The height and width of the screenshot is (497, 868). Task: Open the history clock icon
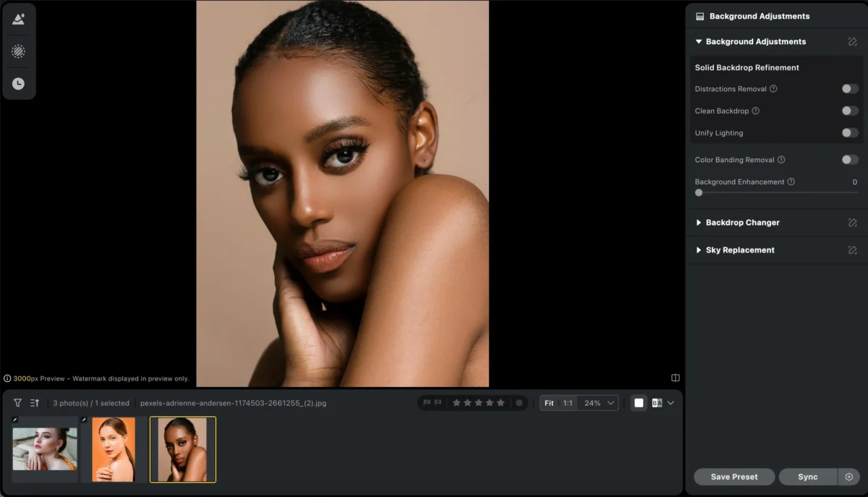(18, 84)
